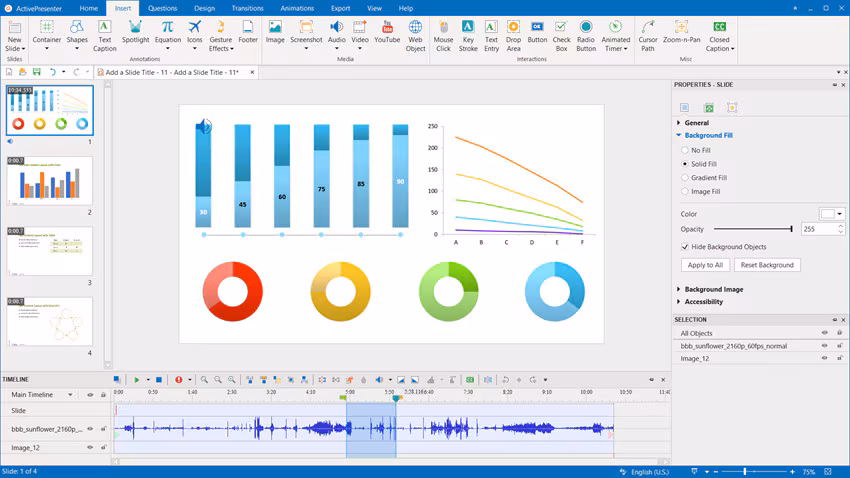Toggle visibility of All Objects in Selection
The height and width of the screenshot is (478, 850).
click(x=825, y=333)
